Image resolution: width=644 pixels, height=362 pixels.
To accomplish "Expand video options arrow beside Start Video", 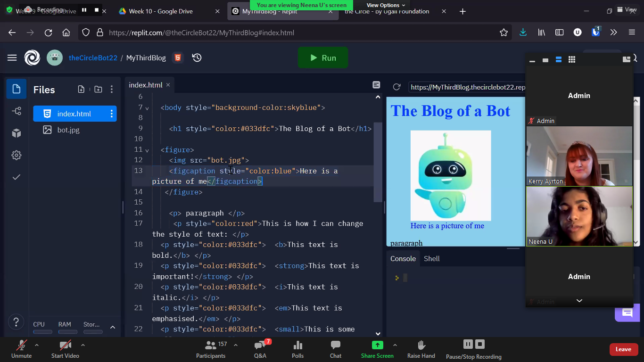I will click(x=83, y=345).
